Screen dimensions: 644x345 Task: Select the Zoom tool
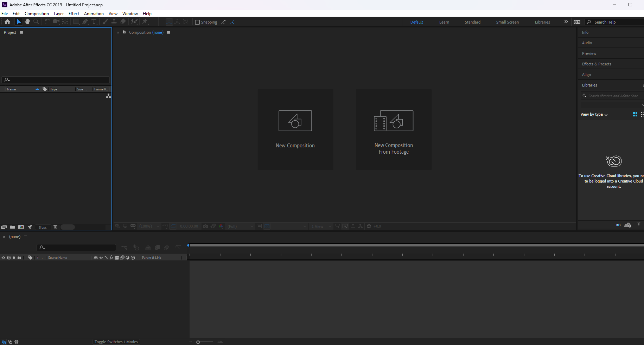36,21
